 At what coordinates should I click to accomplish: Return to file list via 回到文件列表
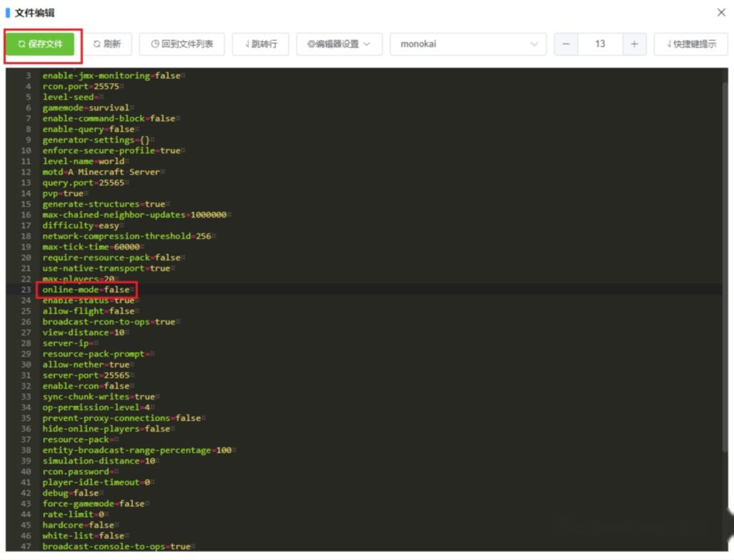[181, 44]
